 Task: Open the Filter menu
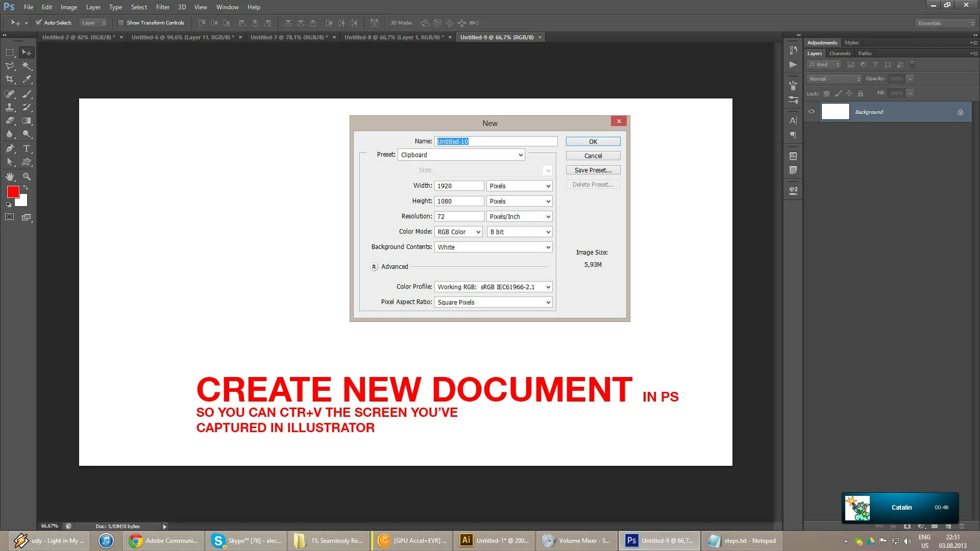[x=162, y=7]
